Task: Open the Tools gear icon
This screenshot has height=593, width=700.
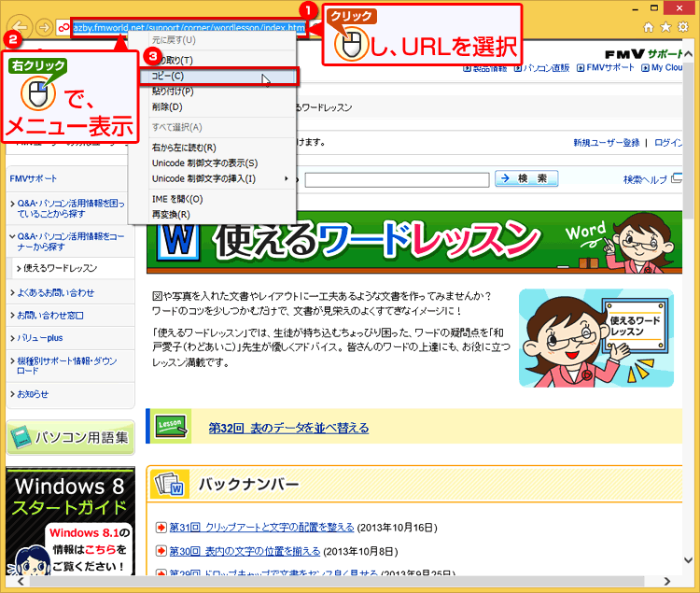Action: click(683, 27)
